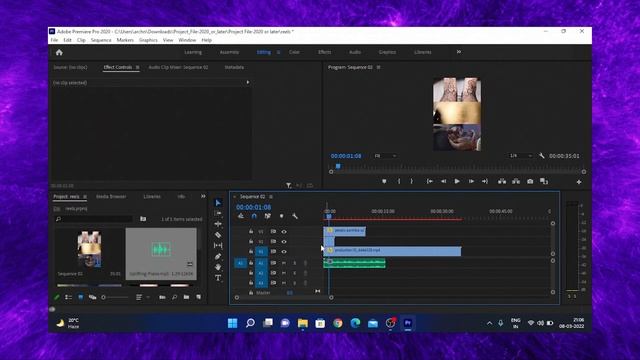640x360 pixels.
Task: Toggle project writable pencil icon
Action: [x=57, y=297]
